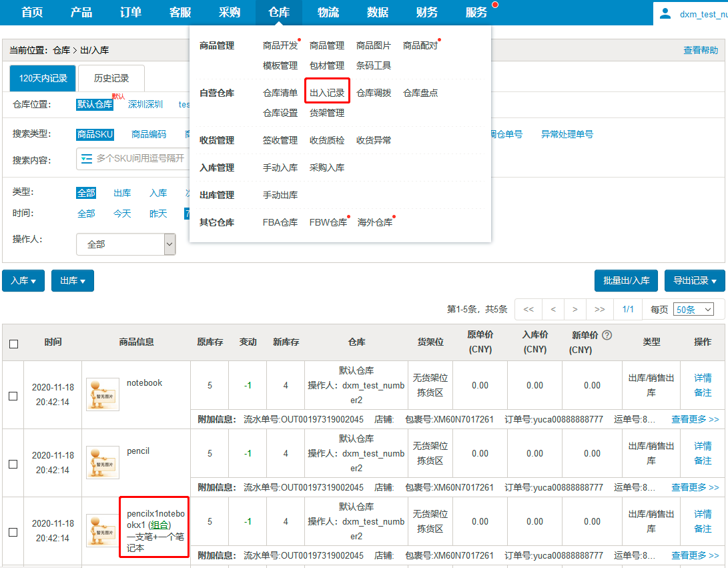Check the pencil row checkbox

[13, 464]
